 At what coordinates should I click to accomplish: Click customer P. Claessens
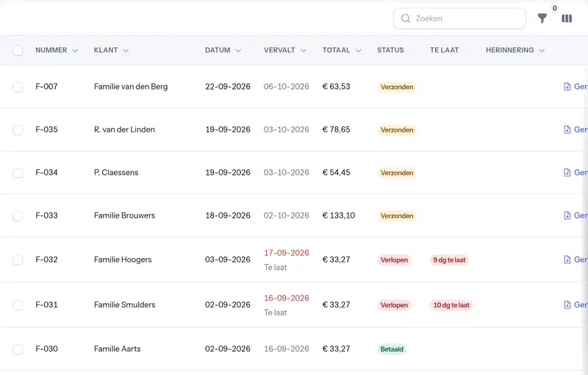tap(116, 173)
